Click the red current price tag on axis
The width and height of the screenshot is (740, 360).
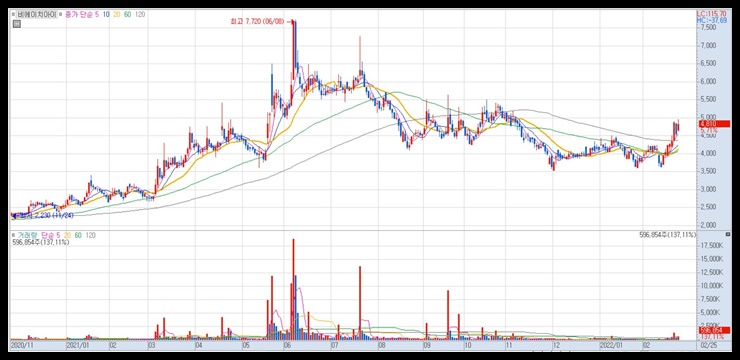click(x=714, y=124)
